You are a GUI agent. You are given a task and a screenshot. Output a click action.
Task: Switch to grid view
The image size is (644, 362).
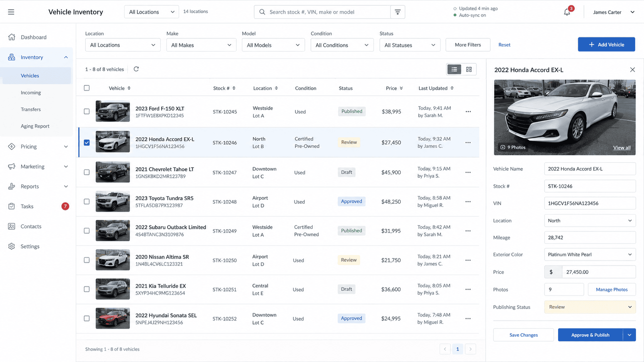[469, 69]
